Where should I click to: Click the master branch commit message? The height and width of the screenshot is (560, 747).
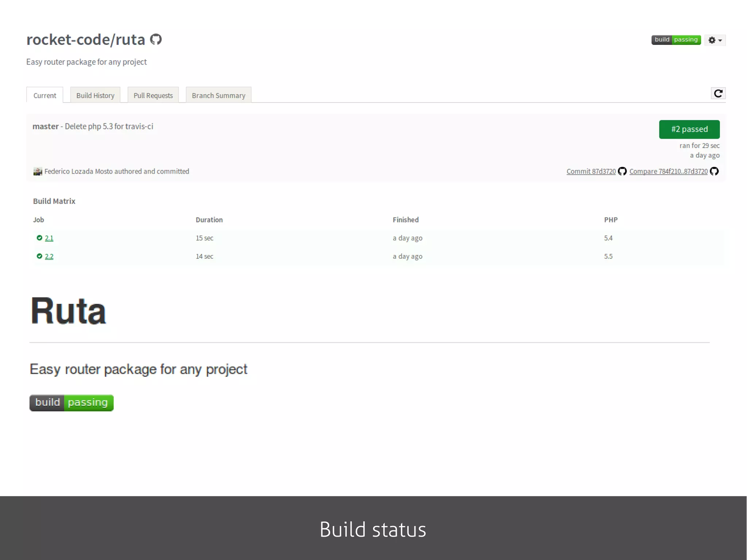click(x=93, y=126)
